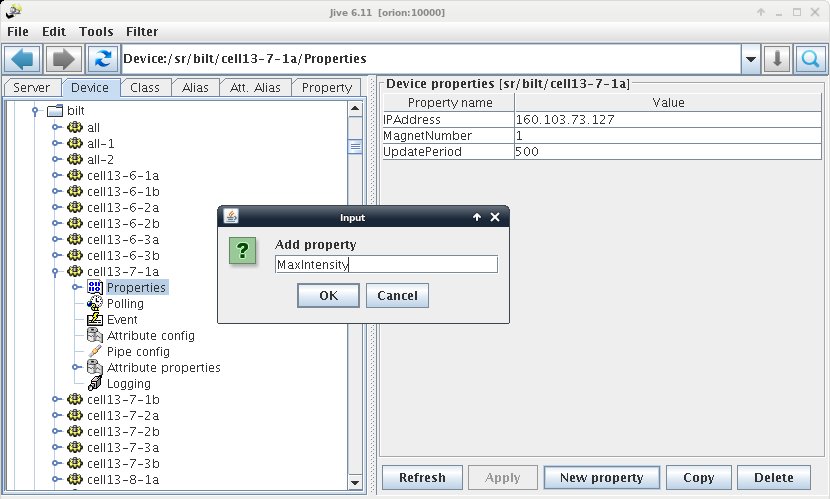This screenshot has width=830, height=499.
Task: Open the Logging node in tree
Action: [x=128, y=384]
